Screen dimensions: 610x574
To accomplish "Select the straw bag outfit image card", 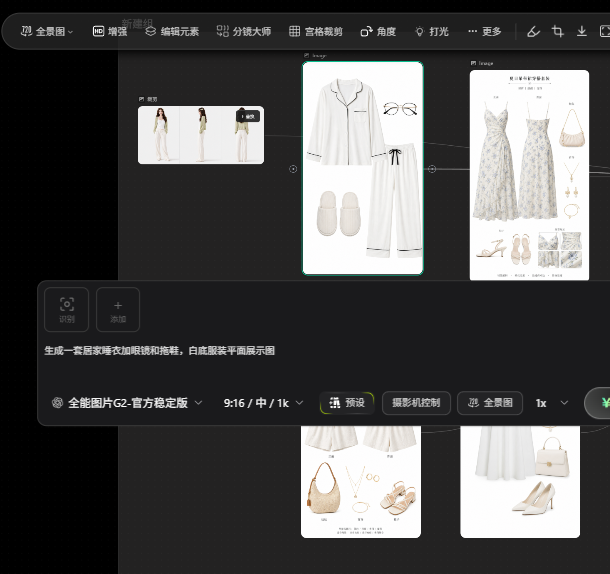I will (x=361, y=482).
